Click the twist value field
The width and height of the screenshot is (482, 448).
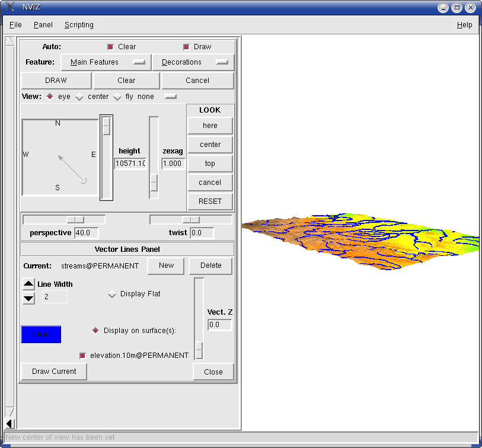[202, 233]
